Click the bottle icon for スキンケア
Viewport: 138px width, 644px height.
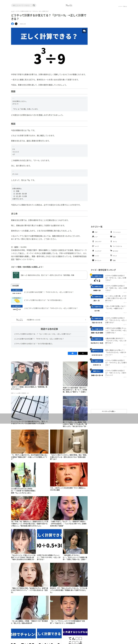click(x=93, y=241)
